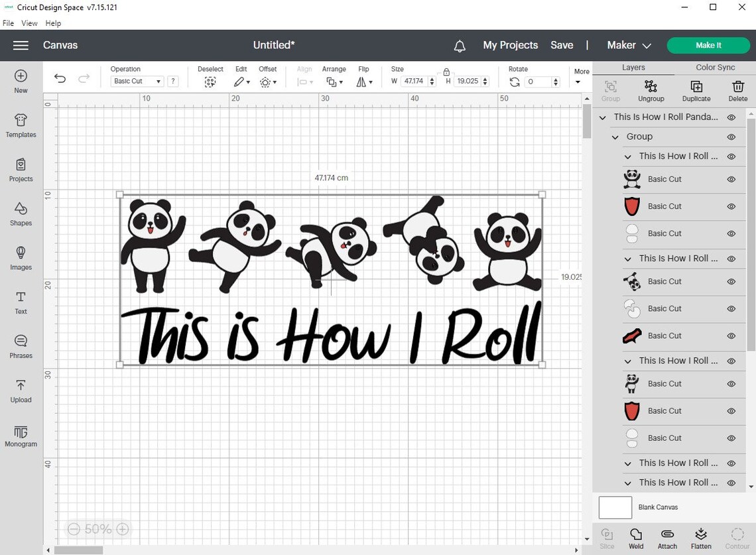Screen dimensions: 756x555
Task: Click the Blank Canvas white color swatch
Action: click(615, 507)
